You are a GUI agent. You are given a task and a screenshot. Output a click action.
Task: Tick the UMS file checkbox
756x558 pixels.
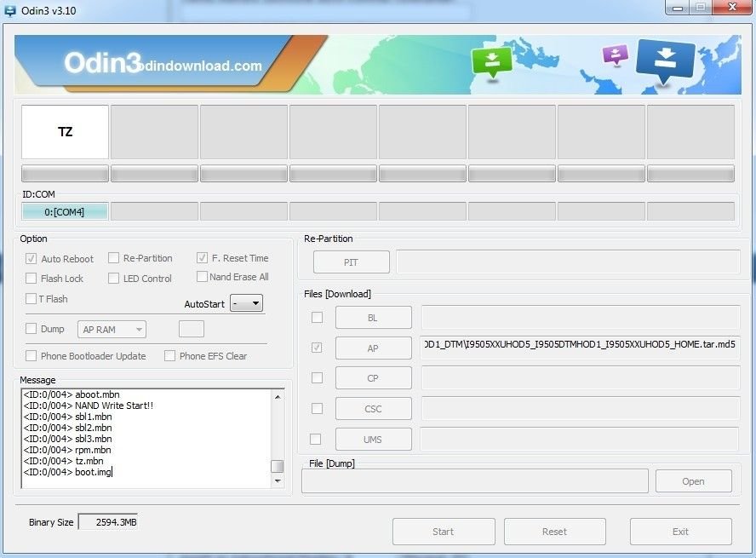pos(315,439)
